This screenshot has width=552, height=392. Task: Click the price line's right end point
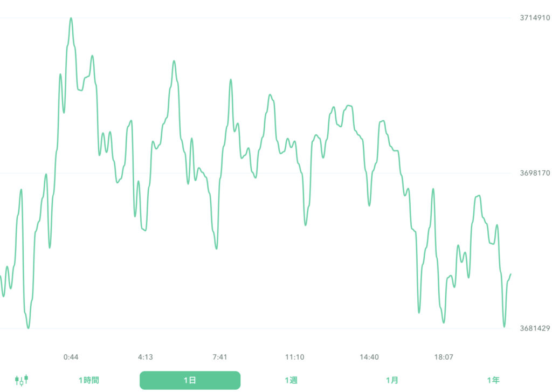pyautogui.click(x=510, y=274)
